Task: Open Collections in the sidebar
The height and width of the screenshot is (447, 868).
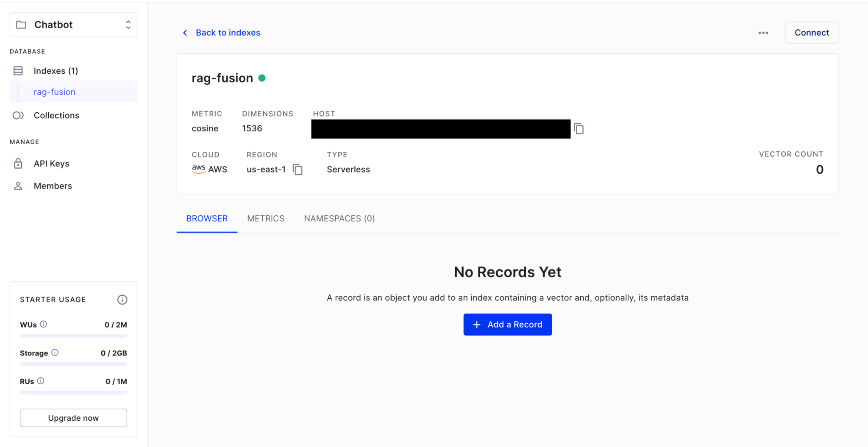Action: click(56, 115)
